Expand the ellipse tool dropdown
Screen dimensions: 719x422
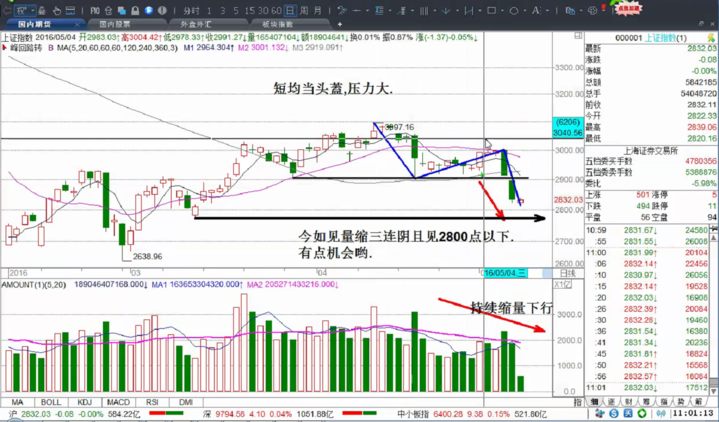tap(525, 11)
